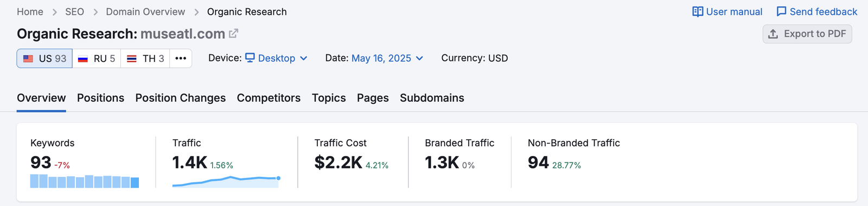This screenshot has width=868, height=206.
Task: Click the Keywords blue bar chart
Action: [85, 181]
